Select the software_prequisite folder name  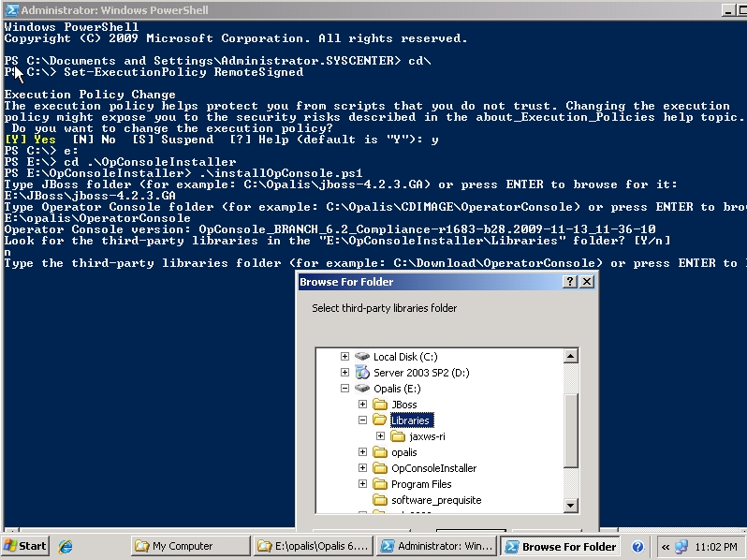click(436, 500)
